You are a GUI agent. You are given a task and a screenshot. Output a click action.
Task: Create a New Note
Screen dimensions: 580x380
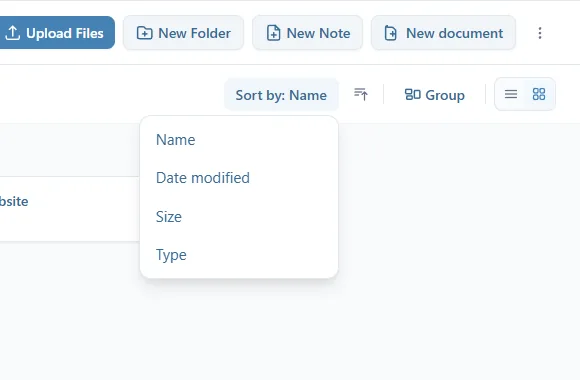pyautogui.click(x=307, y=33)
